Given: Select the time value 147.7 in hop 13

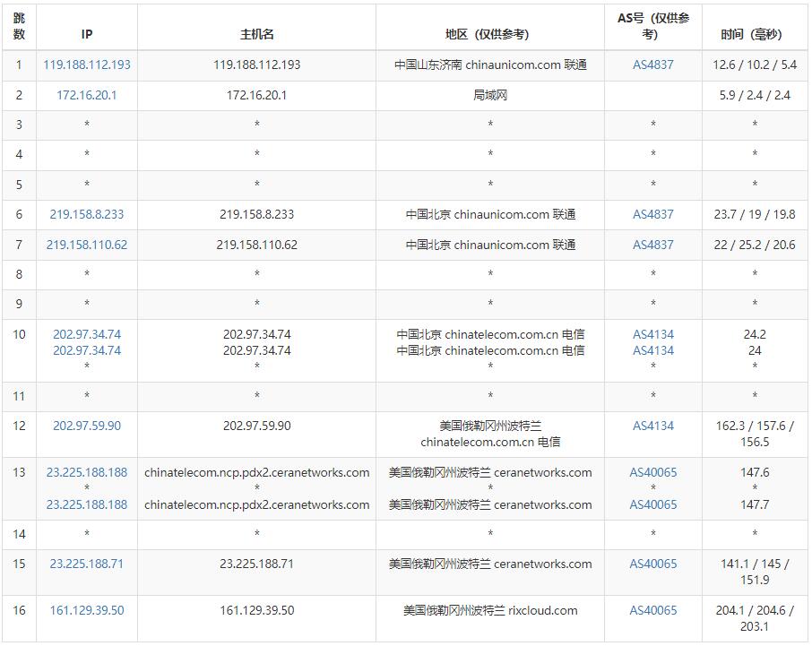Looking at the screenshot, I should pos(755,504).
